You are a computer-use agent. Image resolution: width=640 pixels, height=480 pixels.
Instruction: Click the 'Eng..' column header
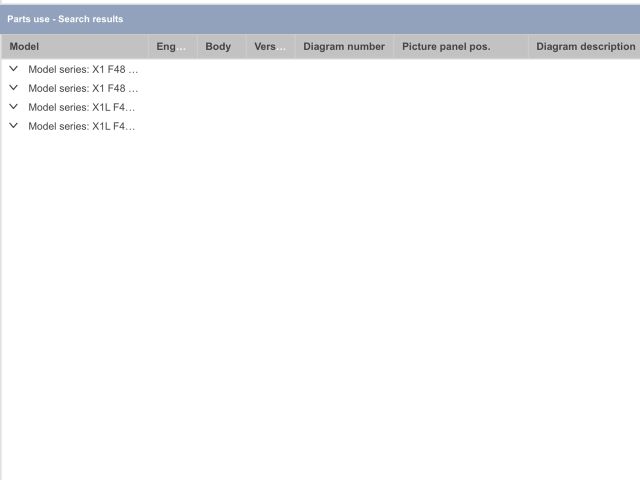[171, 47]
